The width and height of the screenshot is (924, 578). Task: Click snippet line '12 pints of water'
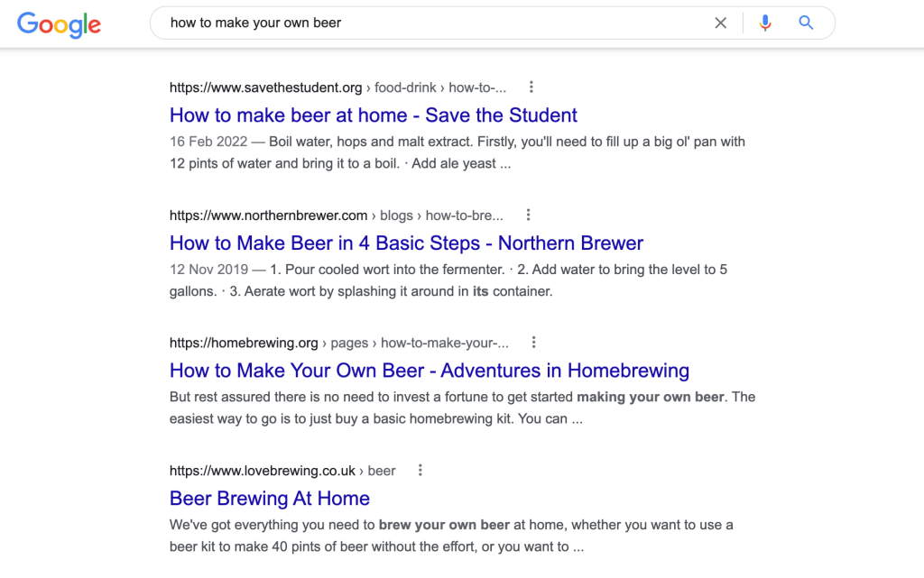click(340, 163)
